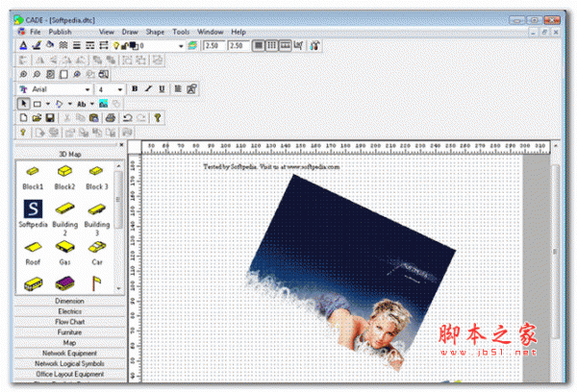Expand the Flow Chart shape category
Image resolution: width=577 pixels, height=392 pixels.
tap(69, 322)
